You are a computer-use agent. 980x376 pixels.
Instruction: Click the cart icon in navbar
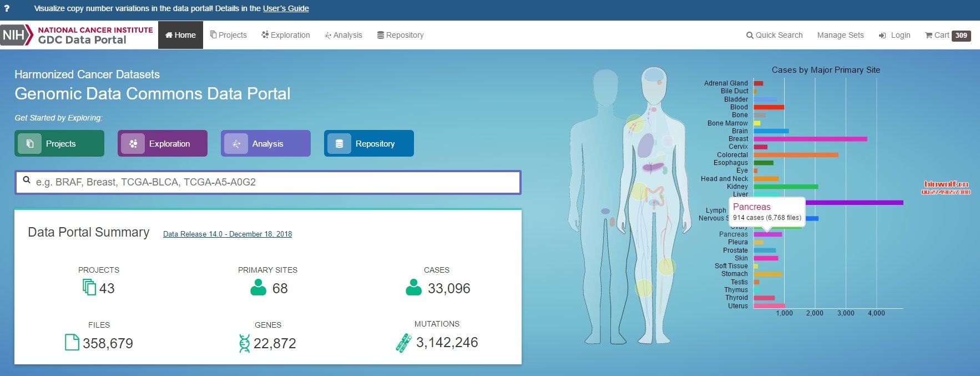(928, 35)
